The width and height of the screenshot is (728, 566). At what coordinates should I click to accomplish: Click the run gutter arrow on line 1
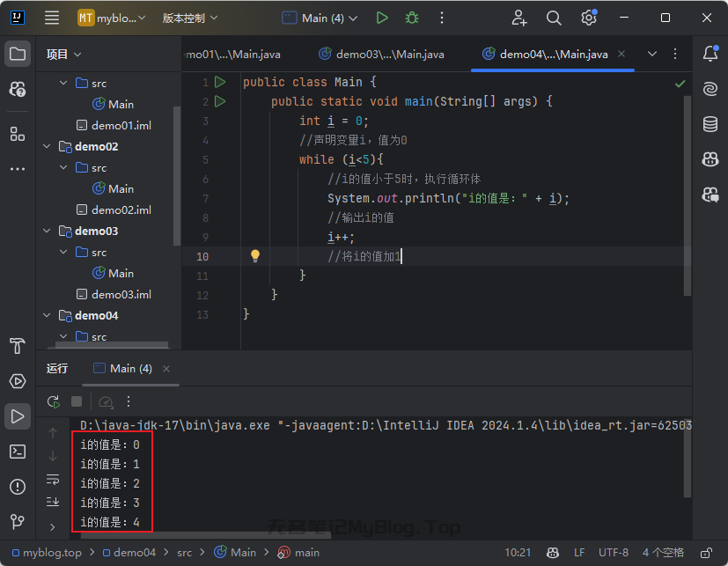coord(220,82)
